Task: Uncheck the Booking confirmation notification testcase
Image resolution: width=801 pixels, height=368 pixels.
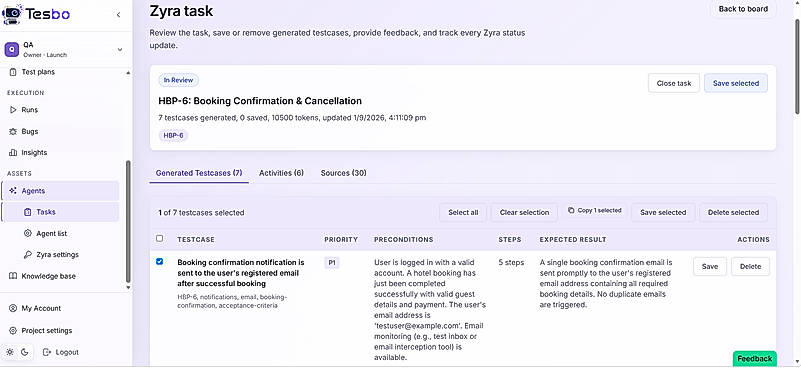Action: point(159,262)
